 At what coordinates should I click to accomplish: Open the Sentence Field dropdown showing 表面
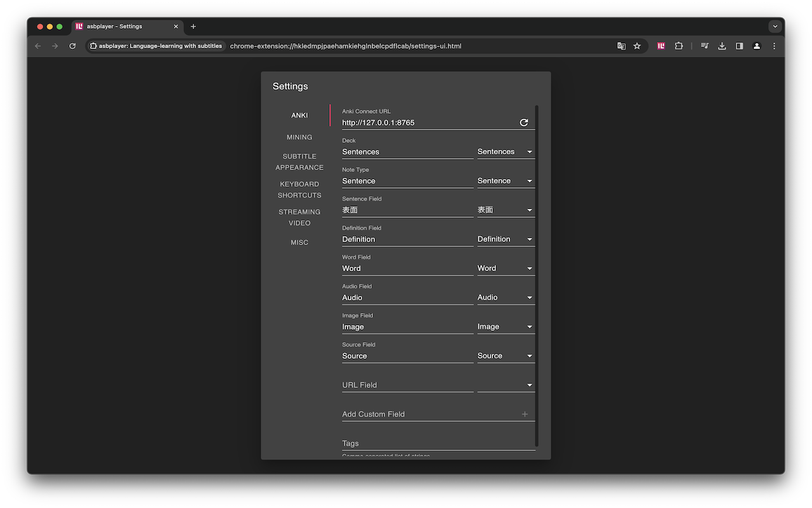[x=506, y=210]
